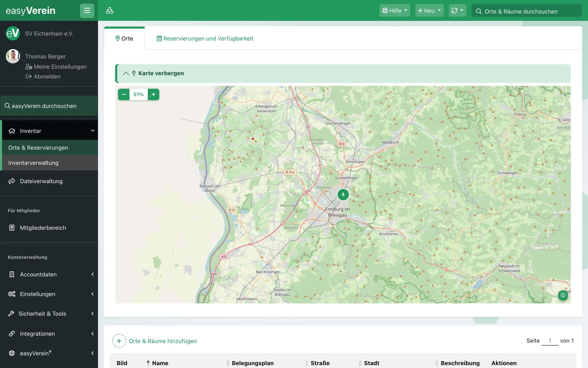Switch to the Orte tab

point(124,39)
